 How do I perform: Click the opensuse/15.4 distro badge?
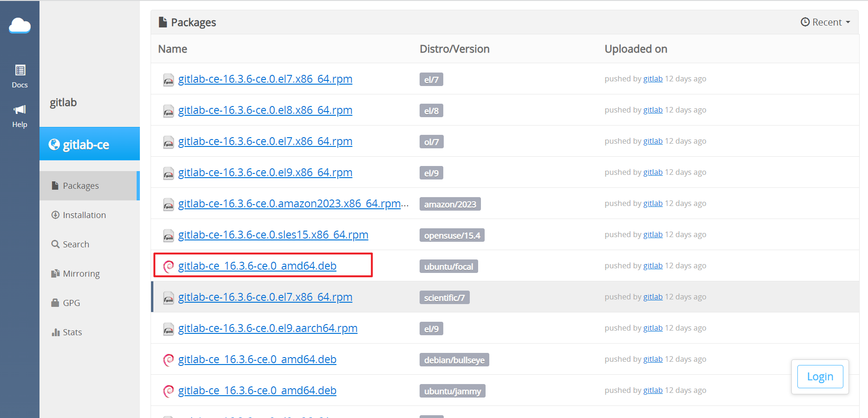pyautogui.click(x=452, y=235)
